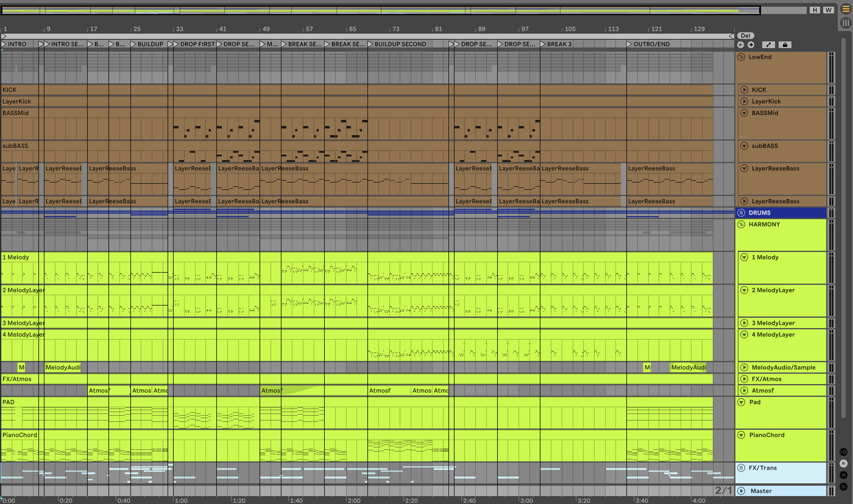Screen dimensions: 853x504
Task: Click the automation mode button
Action: coord(768,45)
